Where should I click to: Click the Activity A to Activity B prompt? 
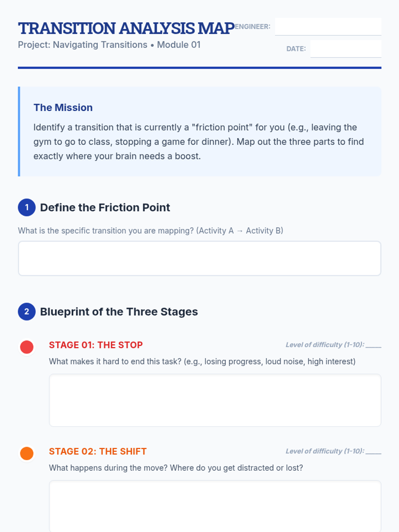[x=151, y=231]
